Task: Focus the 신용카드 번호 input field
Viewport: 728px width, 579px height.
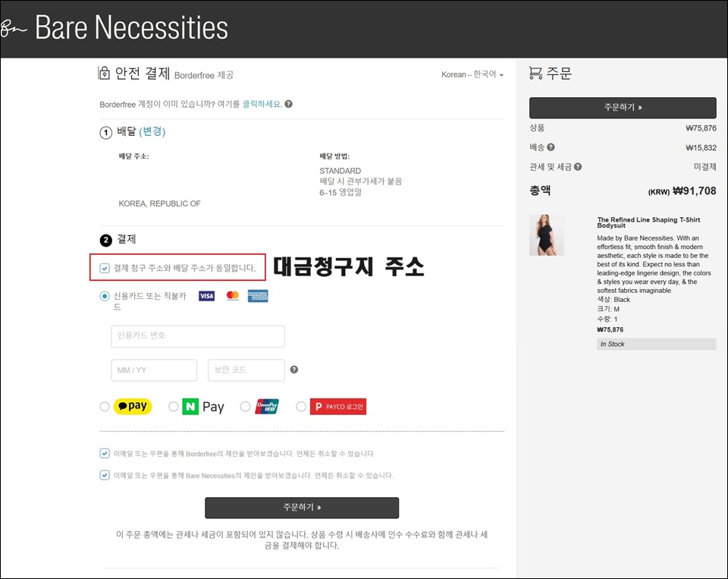Action: 198,336
